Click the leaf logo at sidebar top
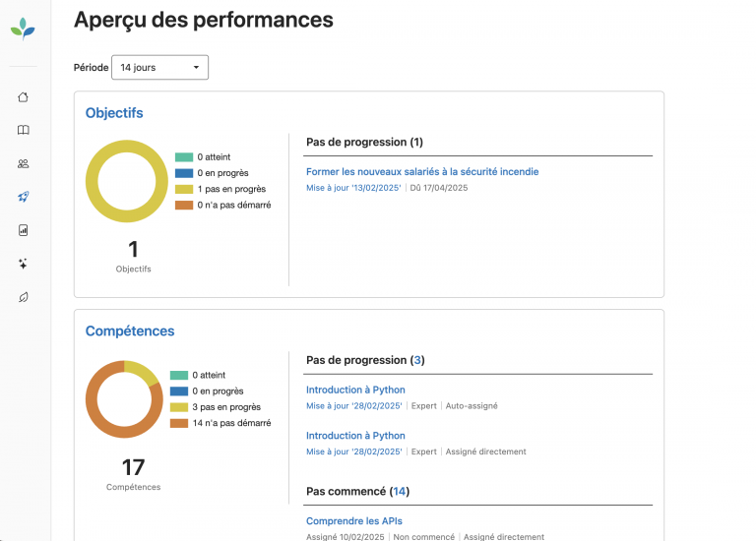 23,29
